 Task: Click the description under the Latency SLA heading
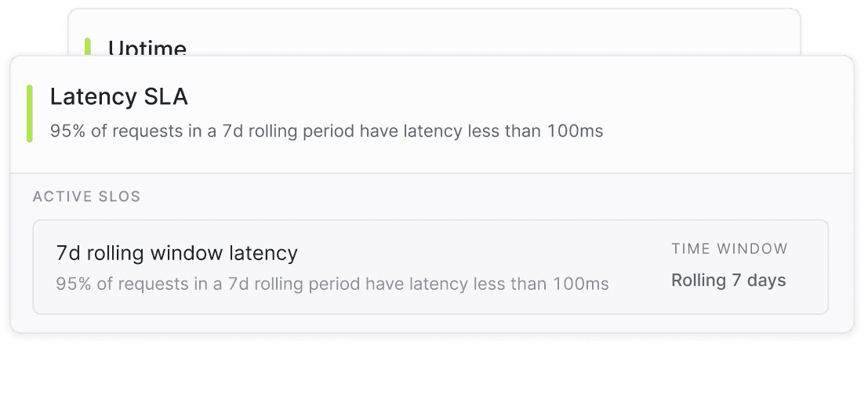coord(326,131)
